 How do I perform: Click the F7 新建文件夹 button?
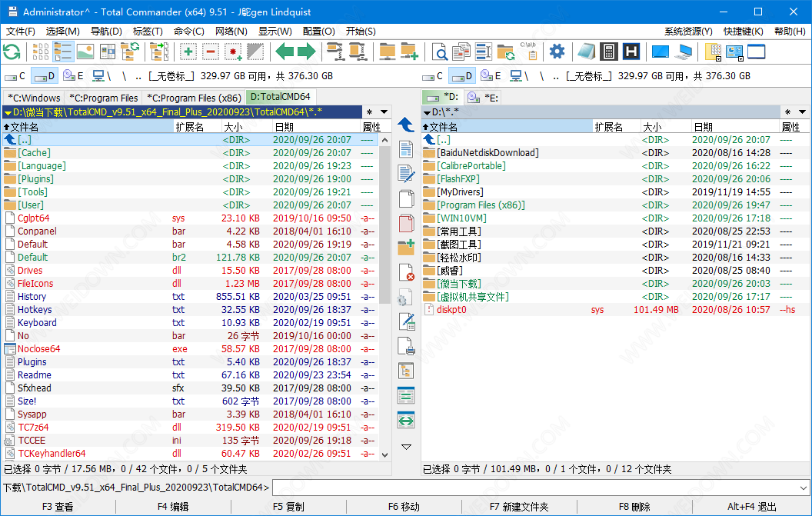tap(520, 507)
